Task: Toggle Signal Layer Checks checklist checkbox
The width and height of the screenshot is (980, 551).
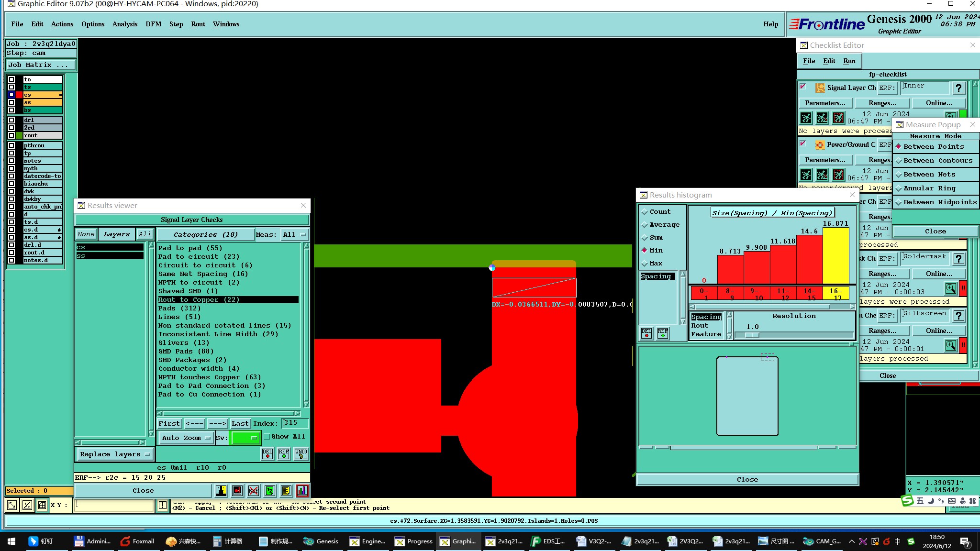Action: (x=803, y=88)
